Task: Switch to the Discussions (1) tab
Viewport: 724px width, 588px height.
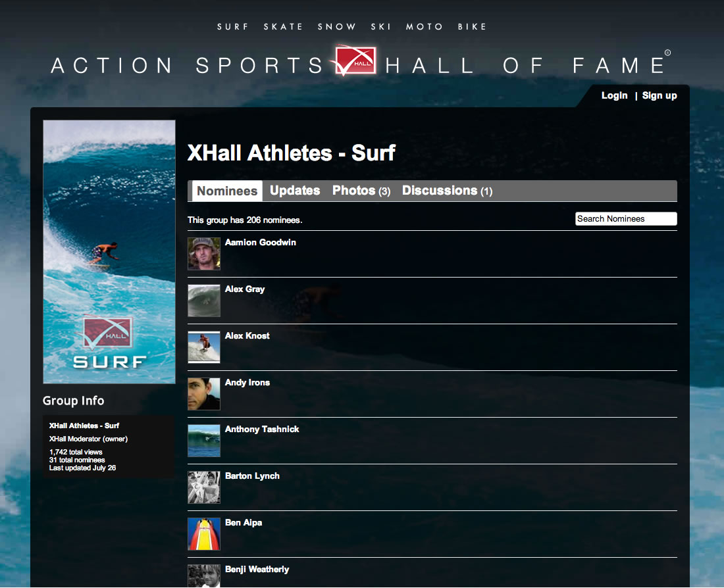Action: (447, 191)
